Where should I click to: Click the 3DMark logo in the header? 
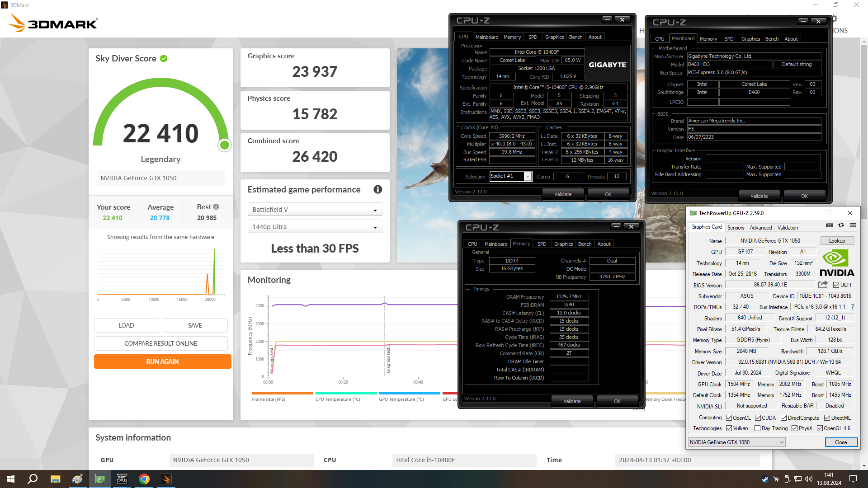(x=53, y=23)
